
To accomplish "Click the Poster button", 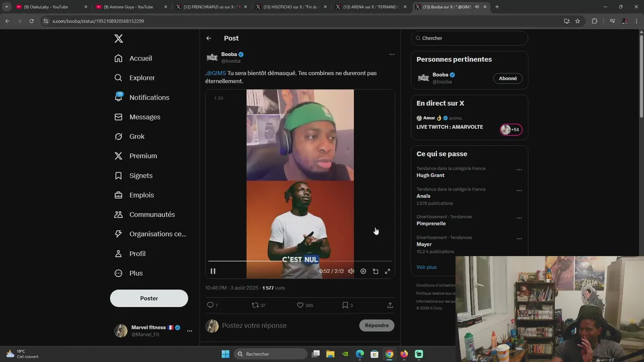I will coord(149,298).
